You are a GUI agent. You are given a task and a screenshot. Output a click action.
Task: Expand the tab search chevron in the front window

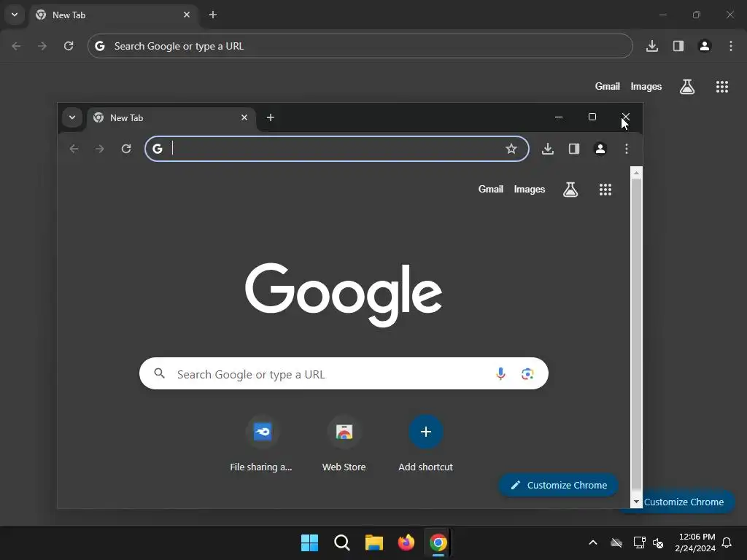tap(72, 117)
